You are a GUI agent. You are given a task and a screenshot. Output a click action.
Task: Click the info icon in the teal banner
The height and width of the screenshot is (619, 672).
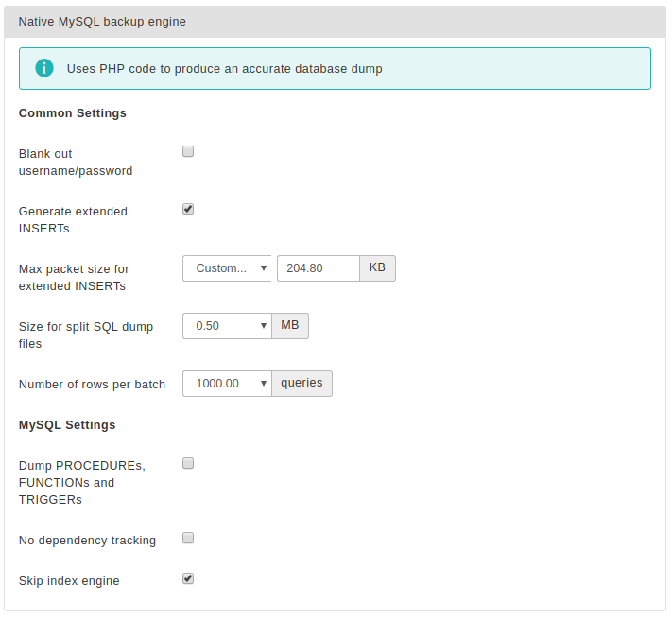(44, 68)
